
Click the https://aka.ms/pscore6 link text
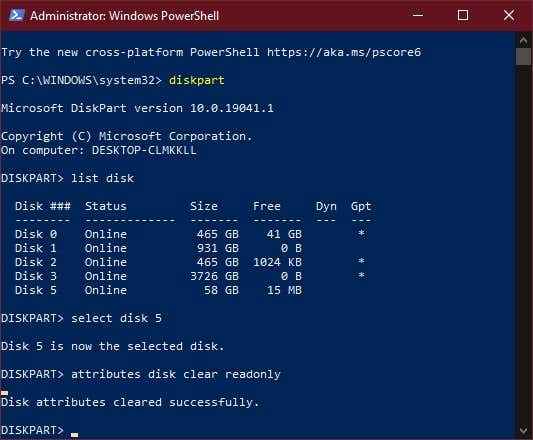pyautogui.click(x=344, y=52)
